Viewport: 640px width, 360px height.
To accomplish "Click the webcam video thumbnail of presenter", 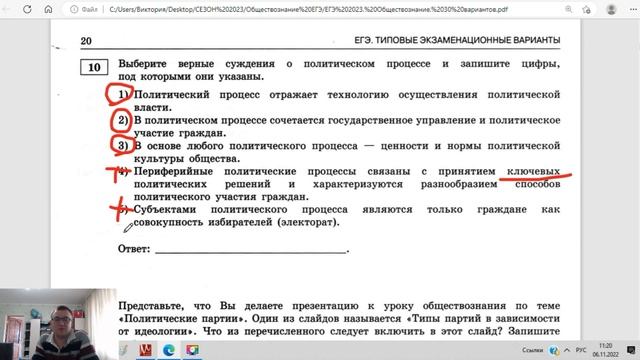I will (58, 324).
